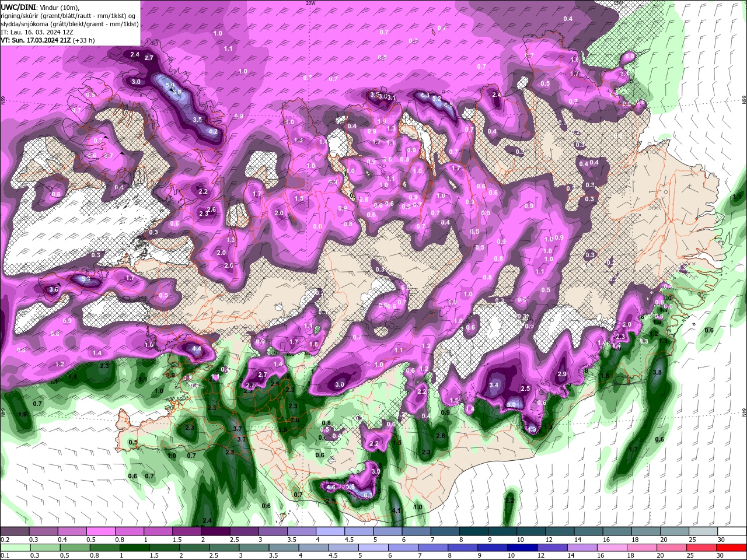Click snow scale swatch between 9 and 10
This screenshot has height=560, width=747.
pyautogui.click(x=502, y=531)
